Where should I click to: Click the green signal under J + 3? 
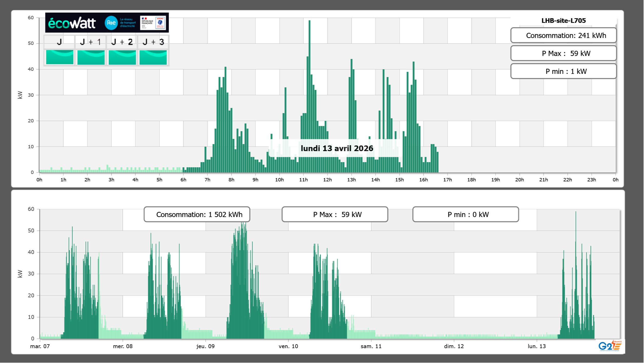click(153, 57)
